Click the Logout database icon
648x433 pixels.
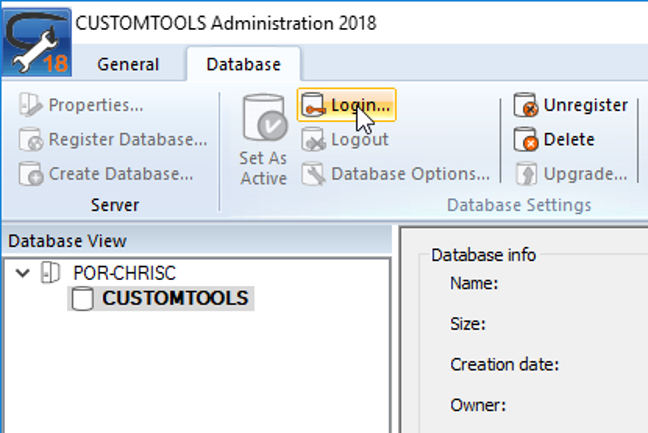313,139
